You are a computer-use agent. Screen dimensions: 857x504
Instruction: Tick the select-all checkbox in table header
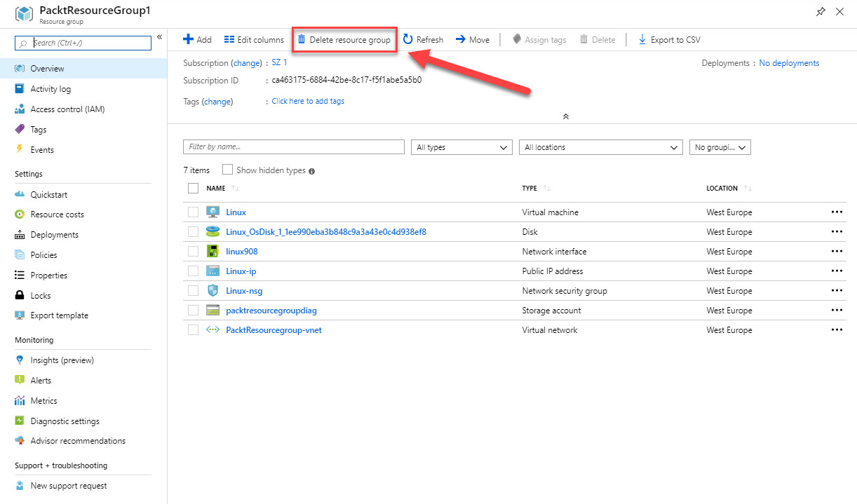(194, 188)
